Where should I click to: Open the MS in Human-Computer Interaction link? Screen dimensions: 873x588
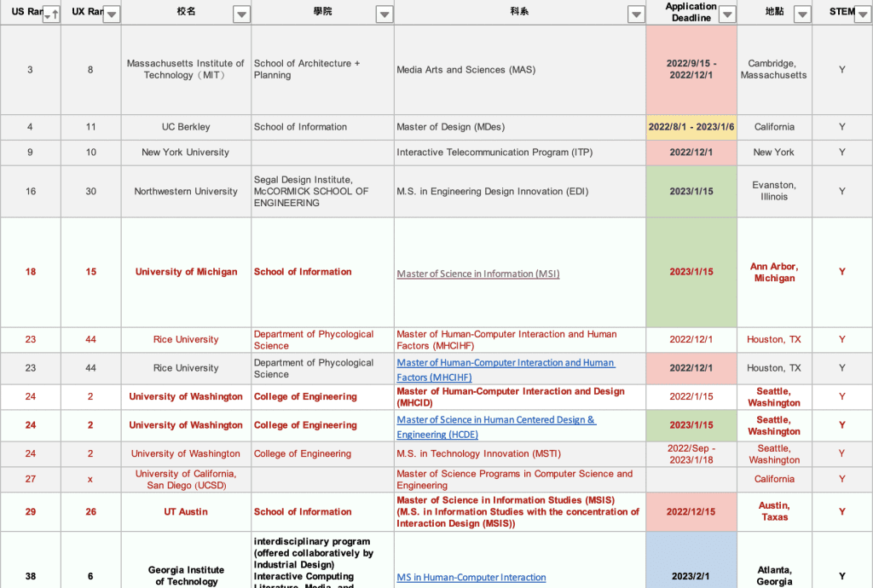pyautogui.click(x=471, y=578)
